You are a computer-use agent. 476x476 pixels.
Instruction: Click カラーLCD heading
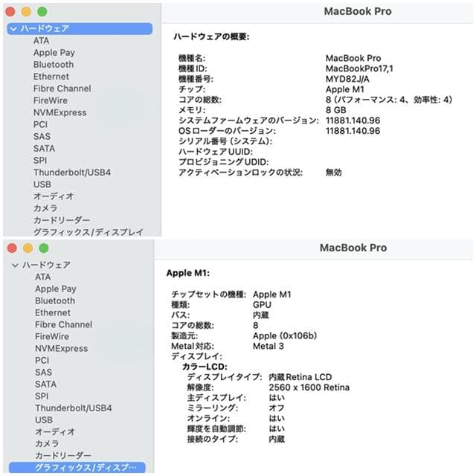coord(205,367)
